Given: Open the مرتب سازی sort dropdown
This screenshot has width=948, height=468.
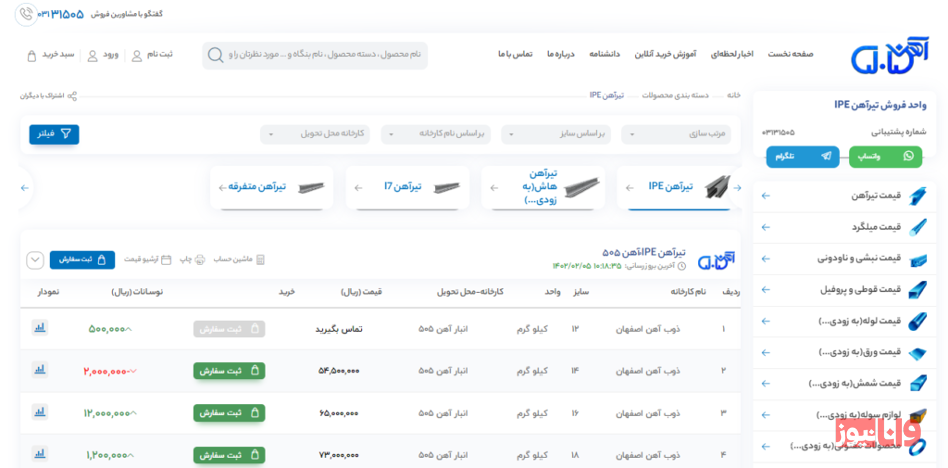Looking at the screenshot, I should [676, 134].
